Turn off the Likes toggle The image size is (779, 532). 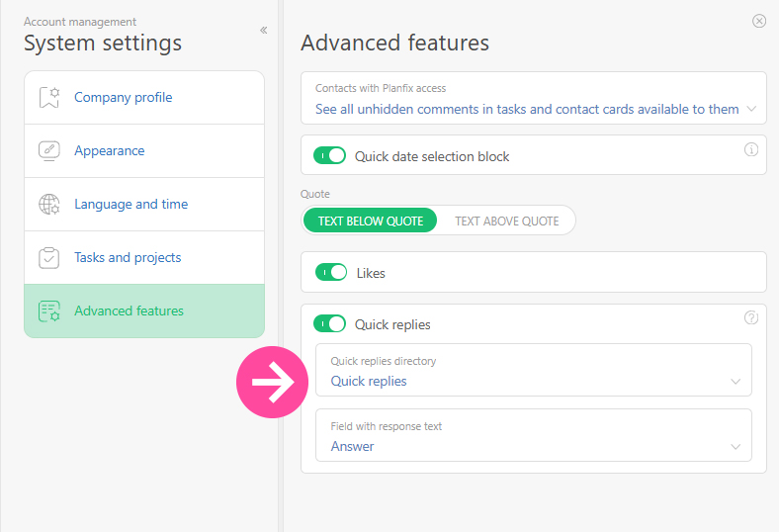tap(331, 272)
